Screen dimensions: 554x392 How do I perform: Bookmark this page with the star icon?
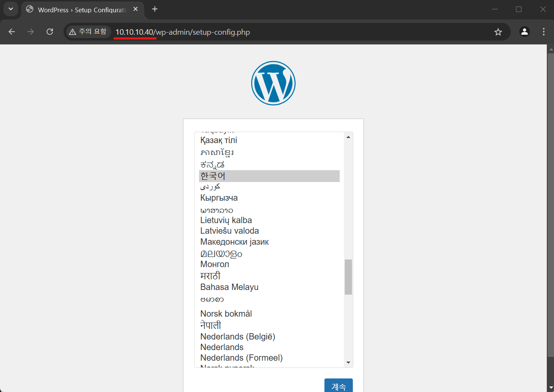click(x=498, y=32)
